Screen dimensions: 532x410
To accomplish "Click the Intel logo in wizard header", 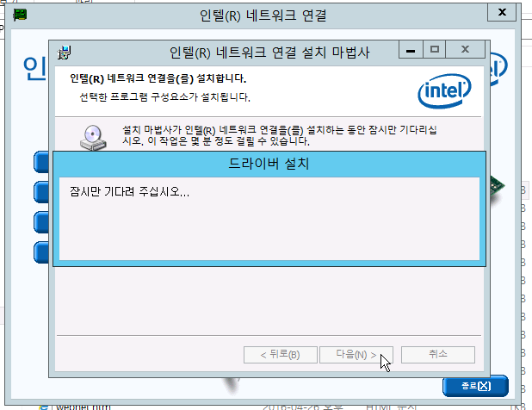I will click(444, 91).
